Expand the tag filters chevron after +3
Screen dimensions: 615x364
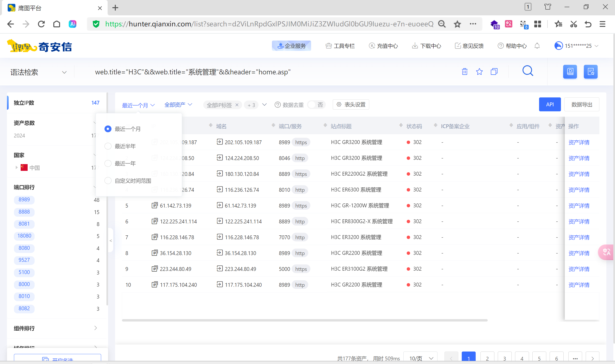tap(264, 105)
